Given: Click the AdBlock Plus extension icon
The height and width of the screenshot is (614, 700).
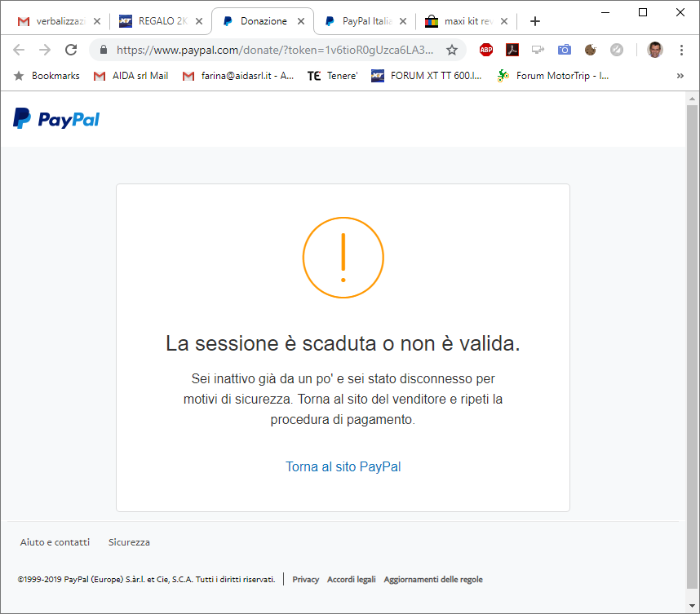Looking at the screenshot, I should 486,50.
